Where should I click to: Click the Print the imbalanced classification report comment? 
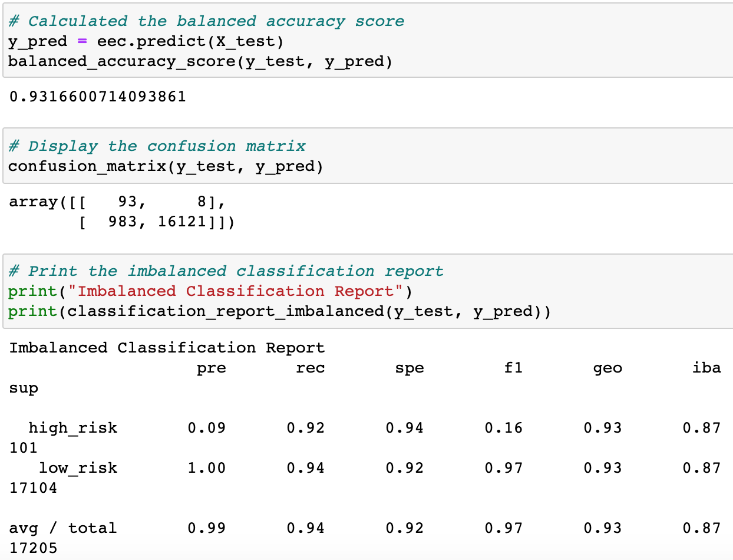(x=226, y=271)
